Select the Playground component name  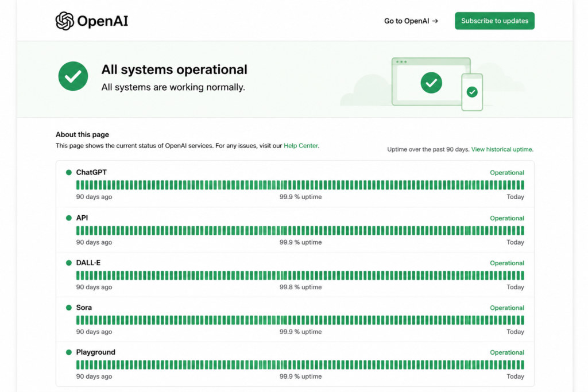[x=96, y=352]
